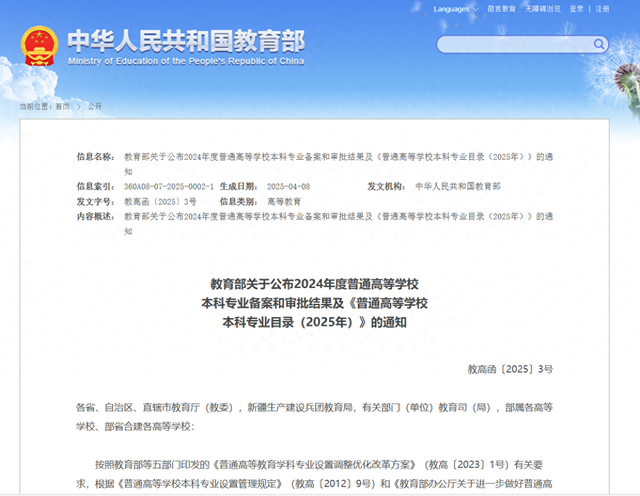The image size is (640, 496).
Task: Click the 注册 register link
Action: [602, 9]
